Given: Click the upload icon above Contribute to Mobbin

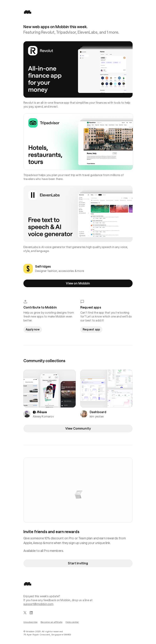Looking at the screenshot, I should tap(25, 301).
